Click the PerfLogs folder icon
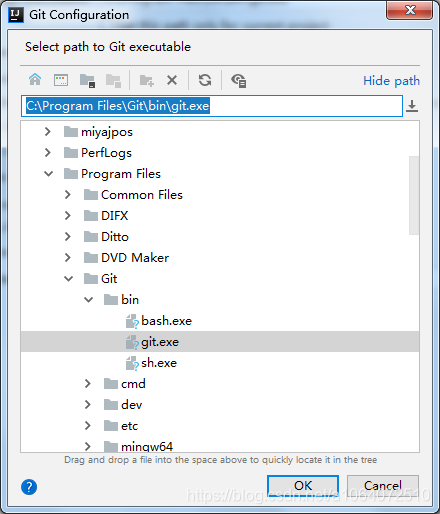Viewport: 440px width, 514px height. (71, 153)
